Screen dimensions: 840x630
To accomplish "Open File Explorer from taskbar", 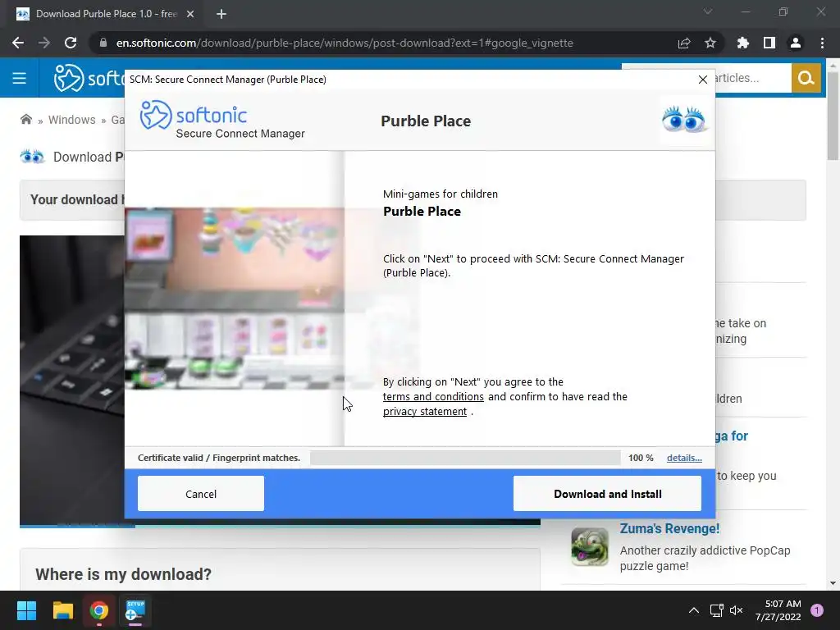I will (62, 610).
